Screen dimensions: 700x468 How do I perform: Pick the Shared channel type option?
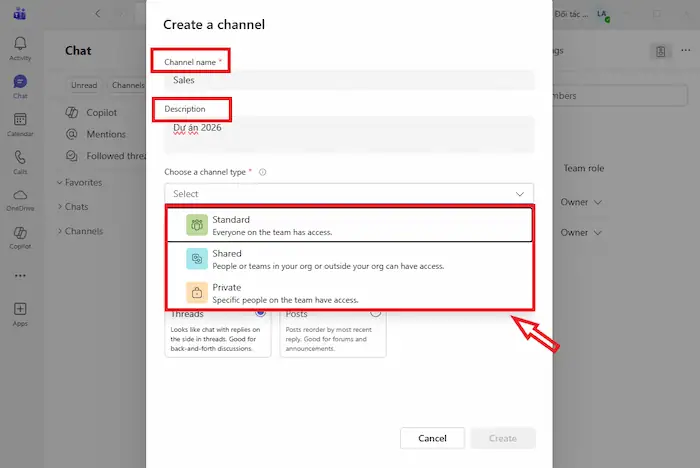point(348,259)
